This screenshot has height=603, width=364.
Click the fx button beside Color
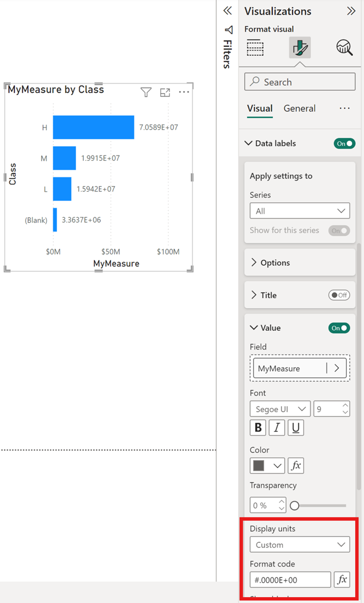click(296, 465)
